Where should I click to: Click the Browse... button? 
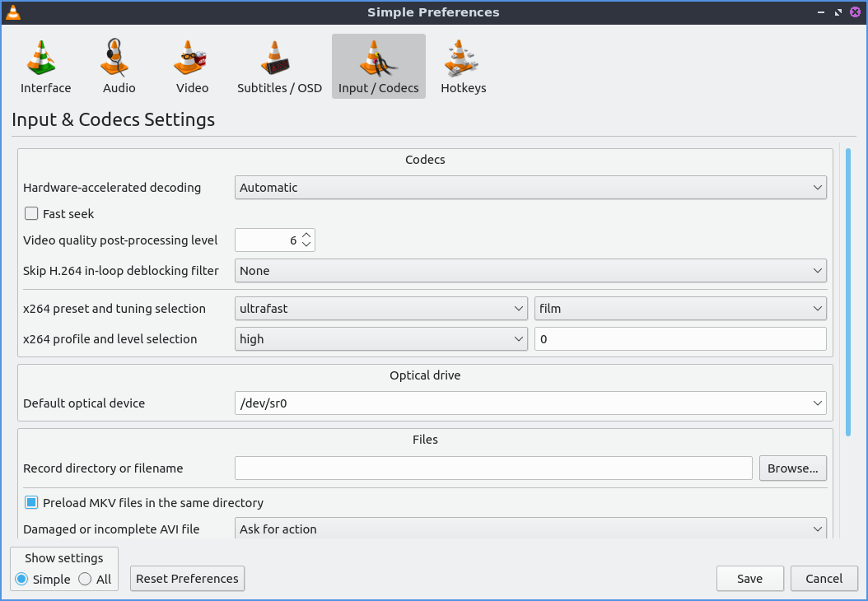point(792,468)
